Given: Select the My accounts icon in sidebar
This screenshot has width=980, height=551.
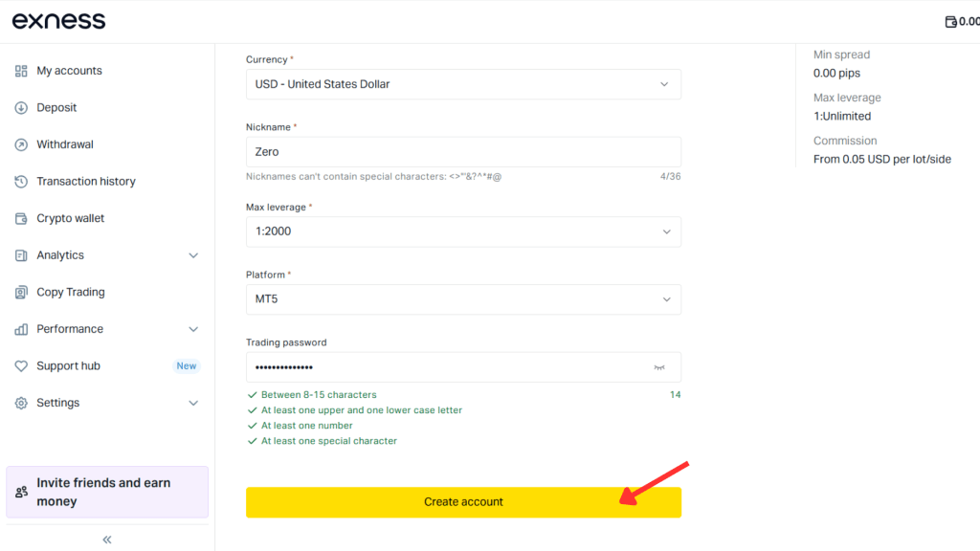Looking at the screenshot, I should pyautogui.click(x=21, y=70).
